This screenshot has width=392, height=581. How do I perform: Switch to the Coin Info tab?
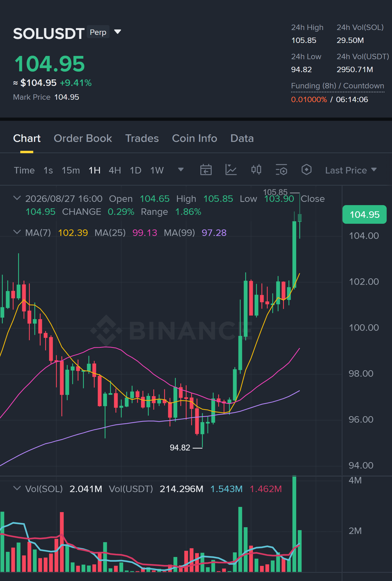click(195, 138)
